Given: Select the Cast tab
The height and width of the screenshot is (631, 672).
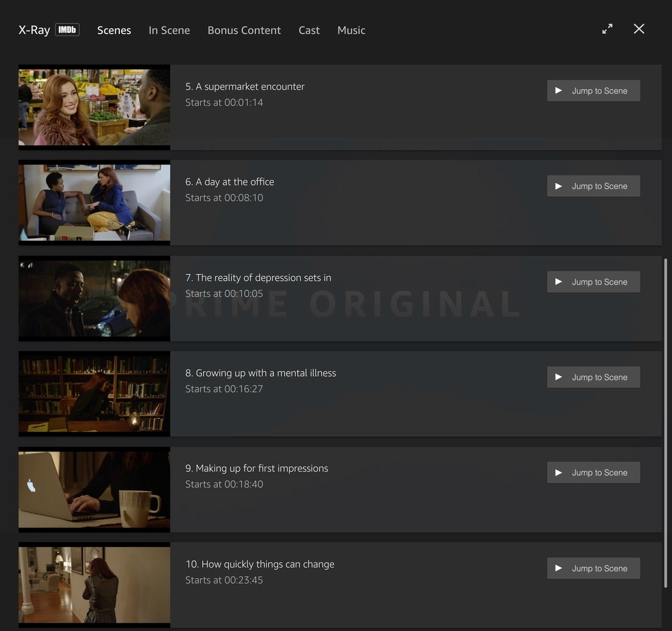Looking at the screenshot, I should (309, 30).
